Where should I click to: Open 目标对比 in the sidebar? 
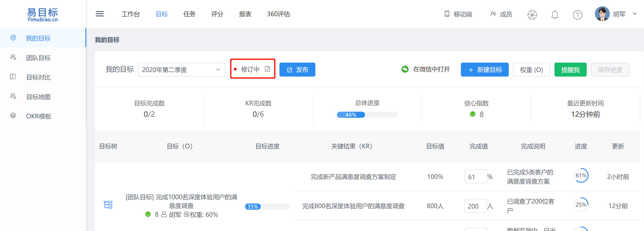tap(43, 77)
